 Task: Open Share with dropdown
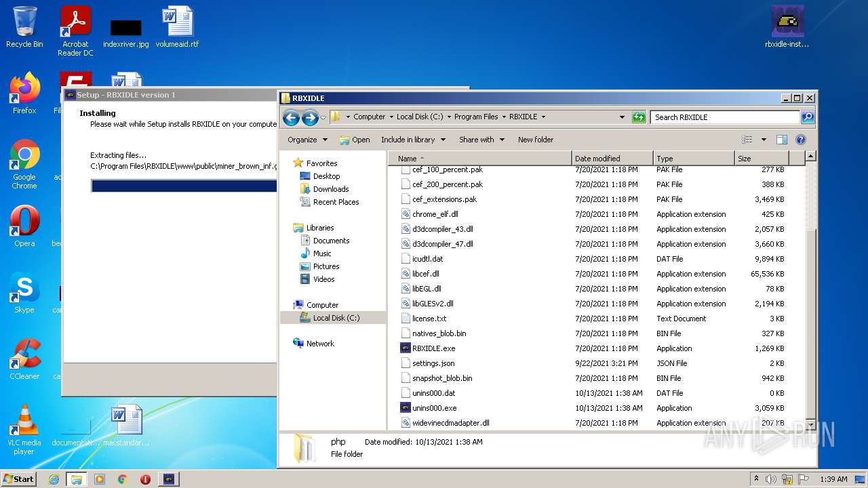481,140
